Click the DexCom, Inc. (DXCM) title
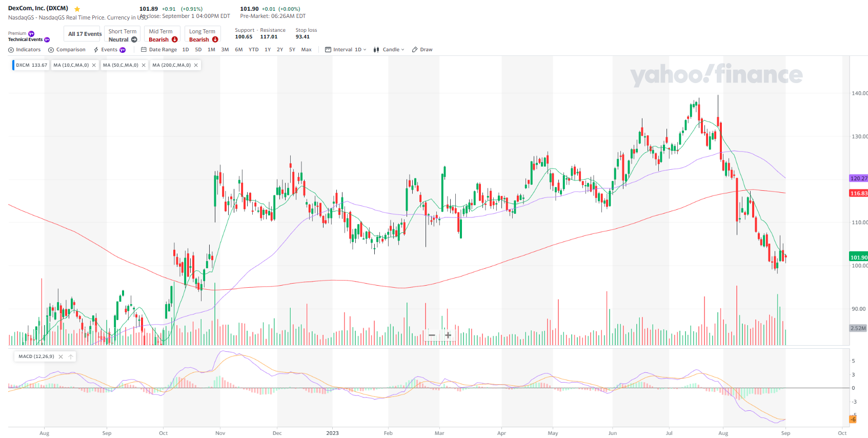 tap(38, 8)
